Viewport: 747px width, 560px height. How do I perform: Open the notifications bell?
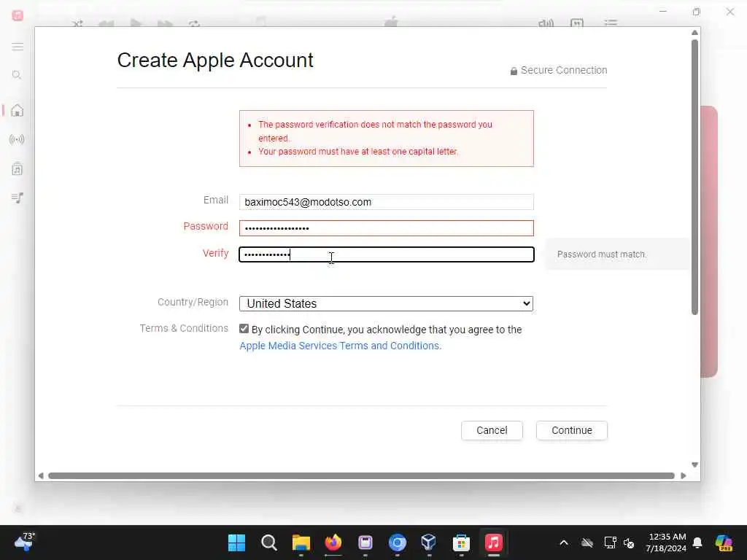(697, 542)
